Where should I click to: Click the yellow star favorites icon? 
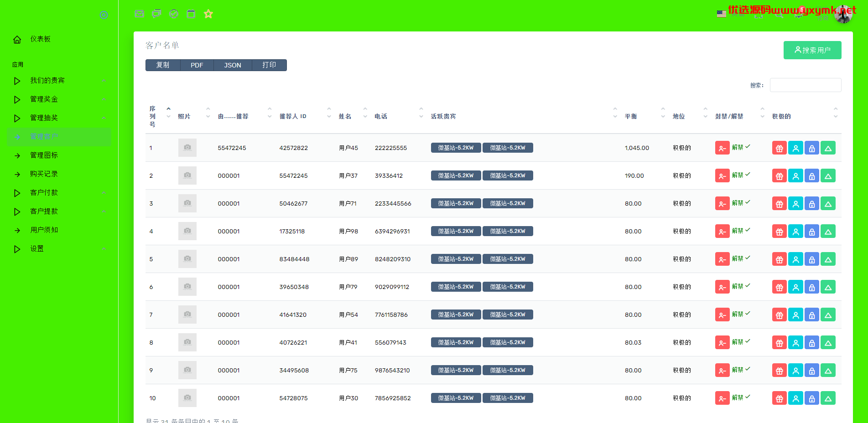(x=208, y=14)
